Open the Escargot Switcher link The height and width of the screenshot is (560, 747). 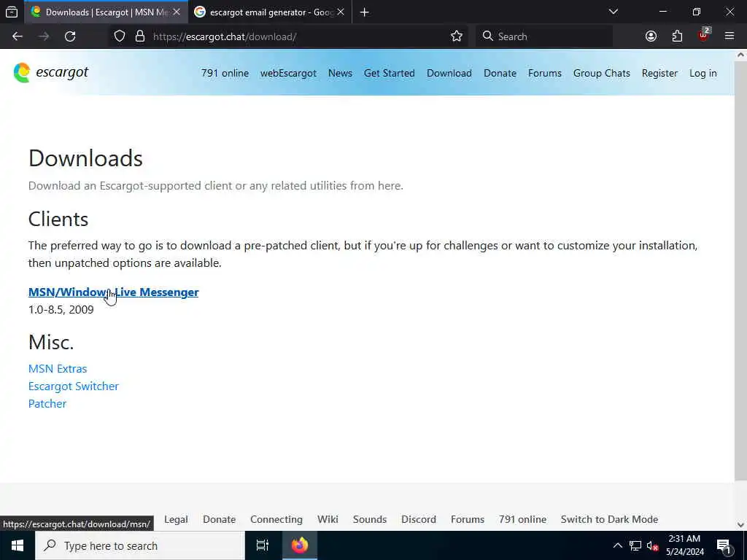click(x=74, y=386)
